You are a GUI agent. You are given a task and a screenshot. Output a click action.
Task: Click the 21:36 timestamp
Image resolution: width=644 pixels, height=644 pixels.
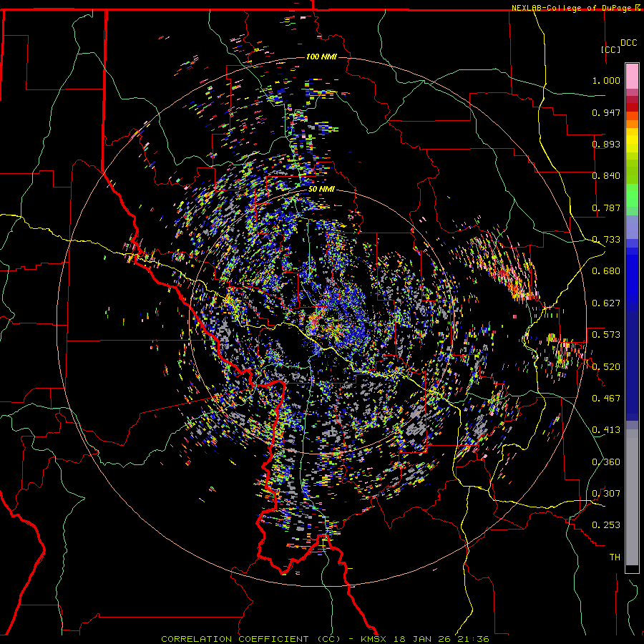coord(472,639)
